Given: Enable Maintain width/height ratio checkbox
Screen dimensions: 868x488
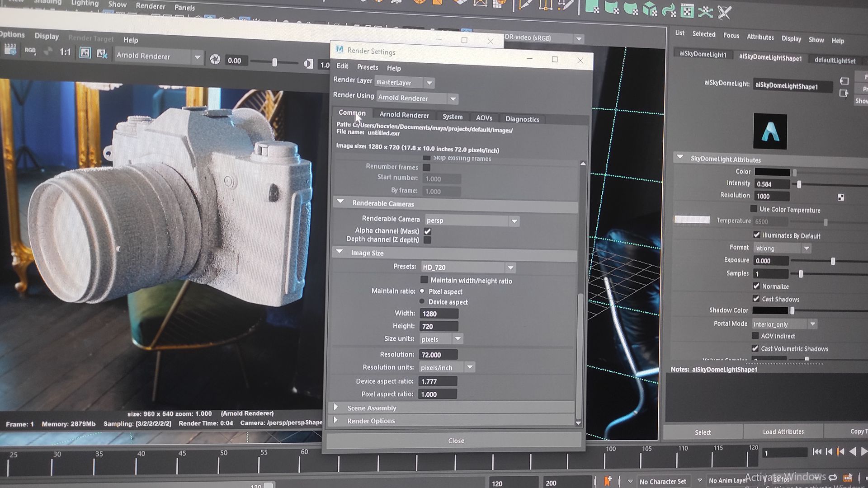Looking at the screenshot, I should point(424,280).
